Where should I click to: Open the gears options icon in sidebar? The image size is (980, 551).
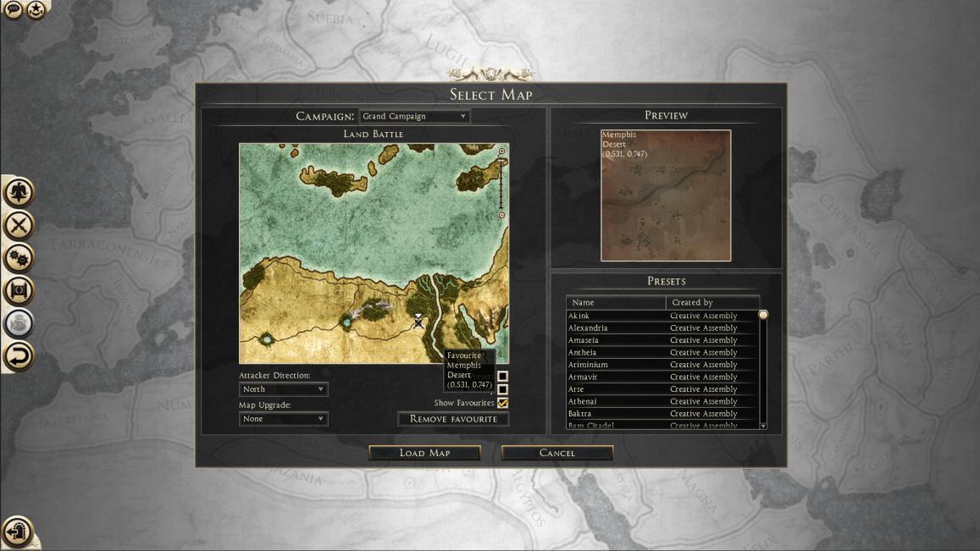19,256
